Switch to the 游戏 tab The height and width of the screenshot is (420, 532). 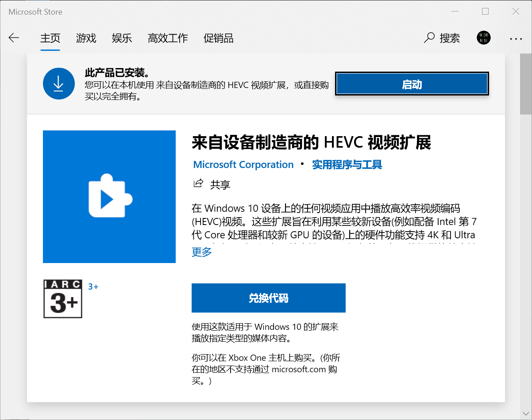(x=86, y=38)
